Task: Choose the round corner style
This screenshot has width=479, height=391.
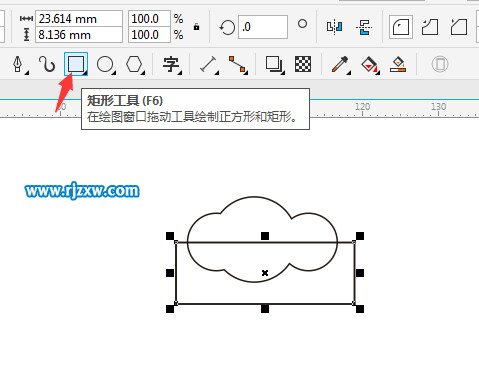Action: [401, 27]
